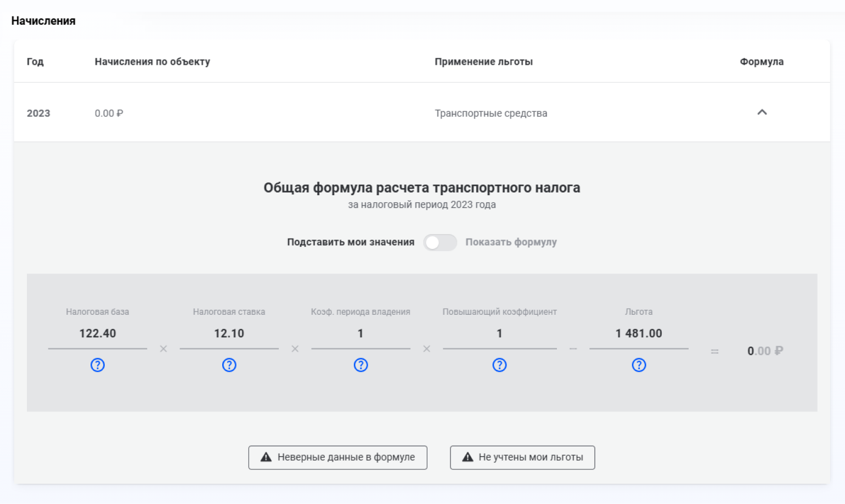
Task: Open help icon under Коэф. периода владения
Action: click(361, 365)
